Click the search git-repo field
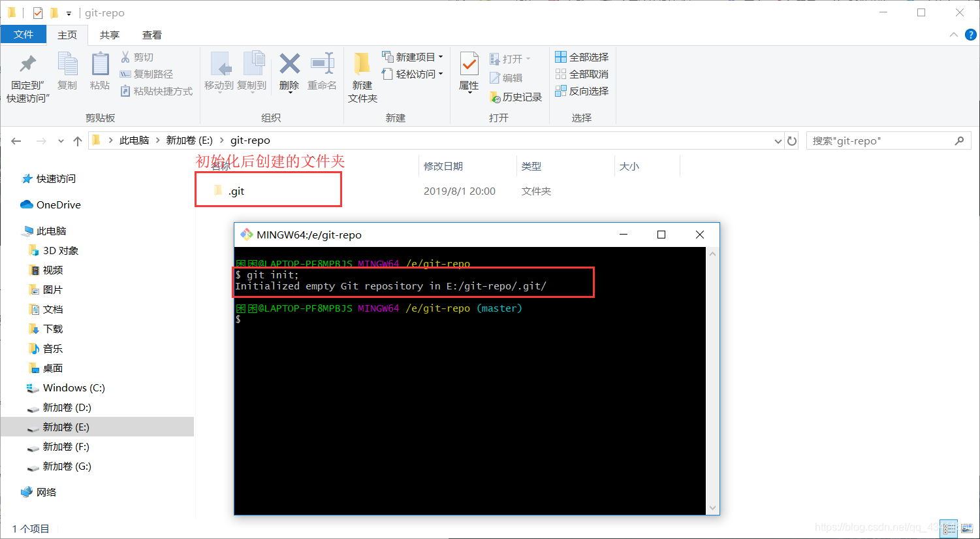 pos(888,141)
